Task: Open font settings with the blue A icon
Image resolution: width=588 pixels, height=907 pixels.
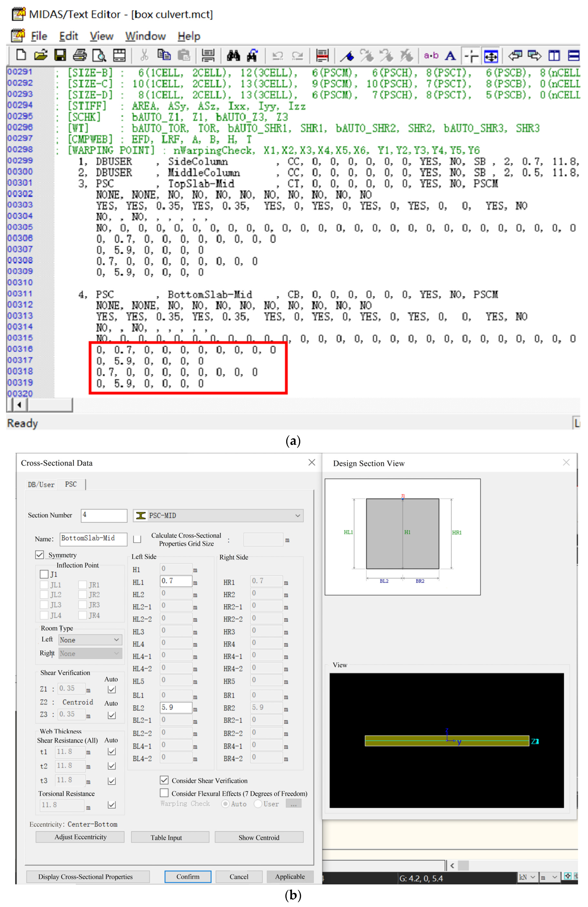Action: (x=450, y=56)
